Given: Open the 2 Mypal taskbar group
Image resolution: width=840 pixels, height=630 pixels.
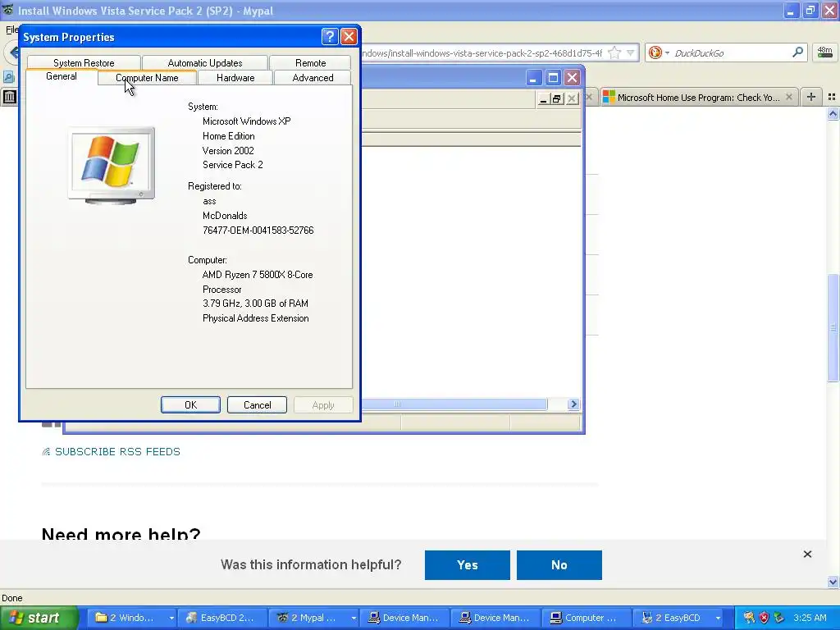Looking at the screenshot, I should (308, 618).
